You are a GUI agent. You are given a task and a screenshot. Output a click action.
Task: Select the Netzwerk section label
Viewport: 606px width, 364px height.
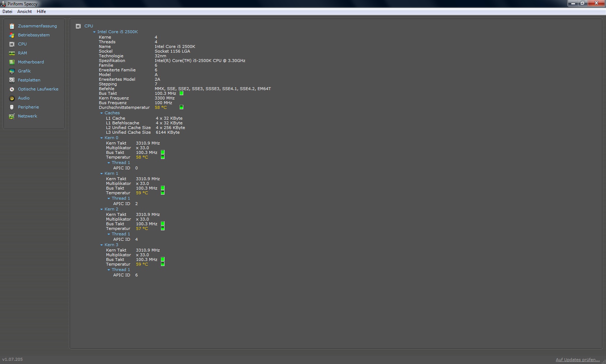[28, 116]
